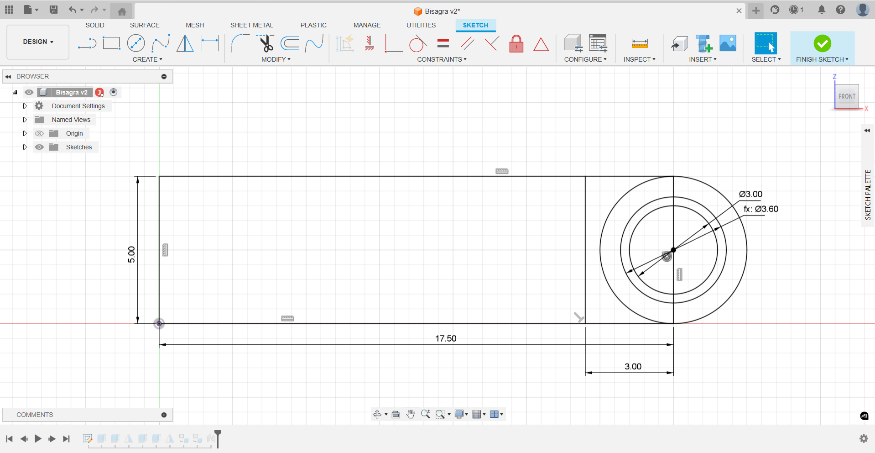Apply the Tangent constraint
Image resolution: width=875 pixels, height=453 pixels.
pyautogui.click(x=418, y=43)
